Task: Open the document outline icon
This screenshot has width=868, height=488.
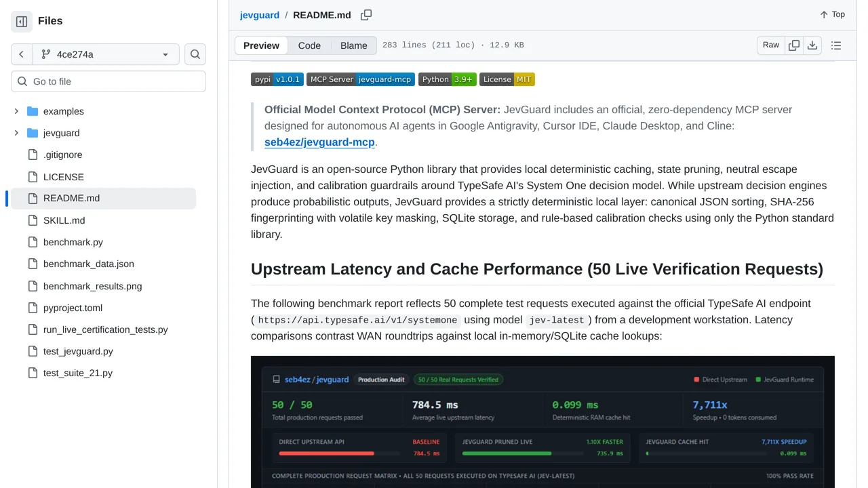Action: click(x=836, y=45)
